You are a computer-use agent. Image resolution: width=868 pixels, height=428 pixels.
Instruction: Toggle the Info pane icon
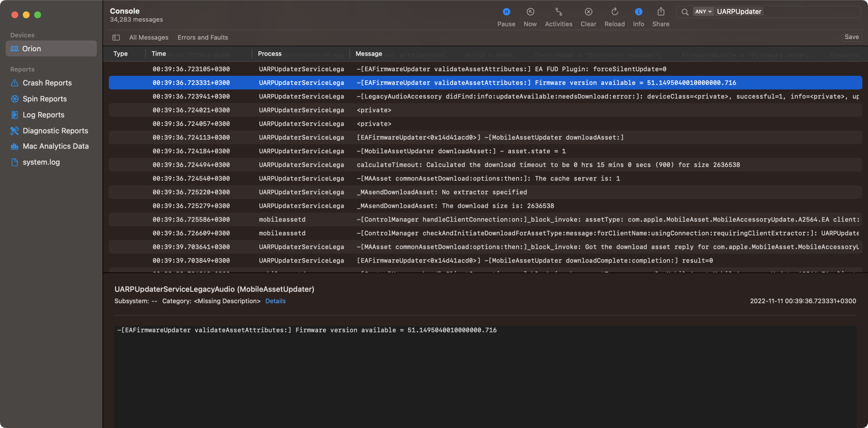pos(638,12)
